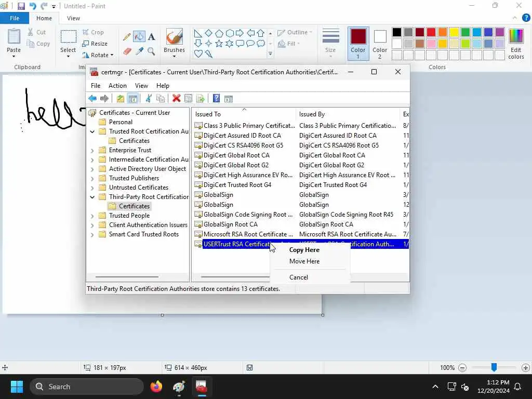532x399 pixels.
Task: Sort by the Issued To column header
Action: [x=244, y=114]
